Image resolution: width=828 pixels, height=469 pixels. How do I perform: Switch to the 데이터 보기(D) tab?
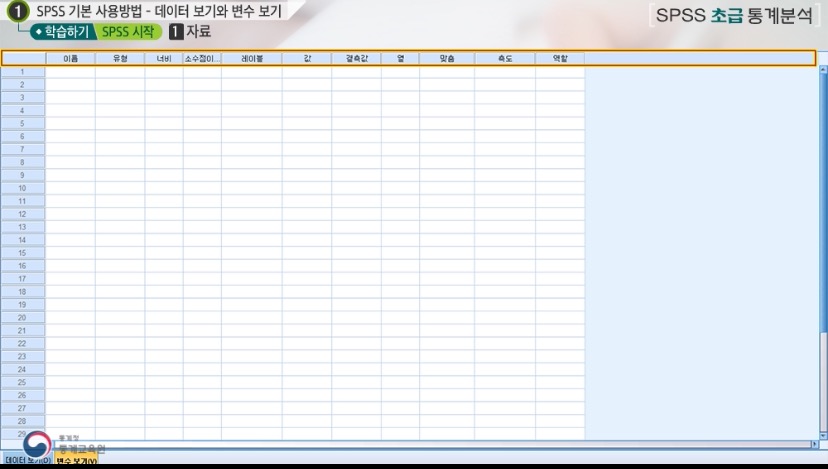pos(27,460)
